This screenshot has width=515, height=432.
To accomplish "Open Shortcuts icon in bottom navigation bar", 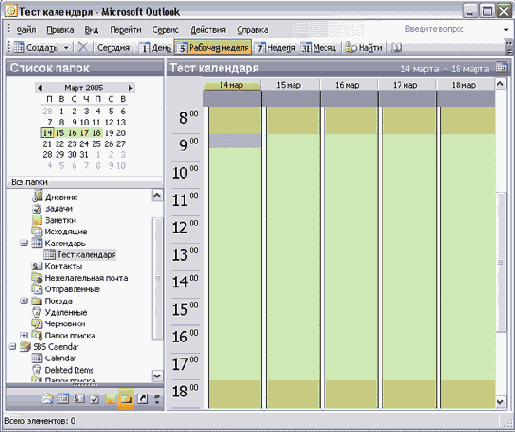I will point(142,399).
